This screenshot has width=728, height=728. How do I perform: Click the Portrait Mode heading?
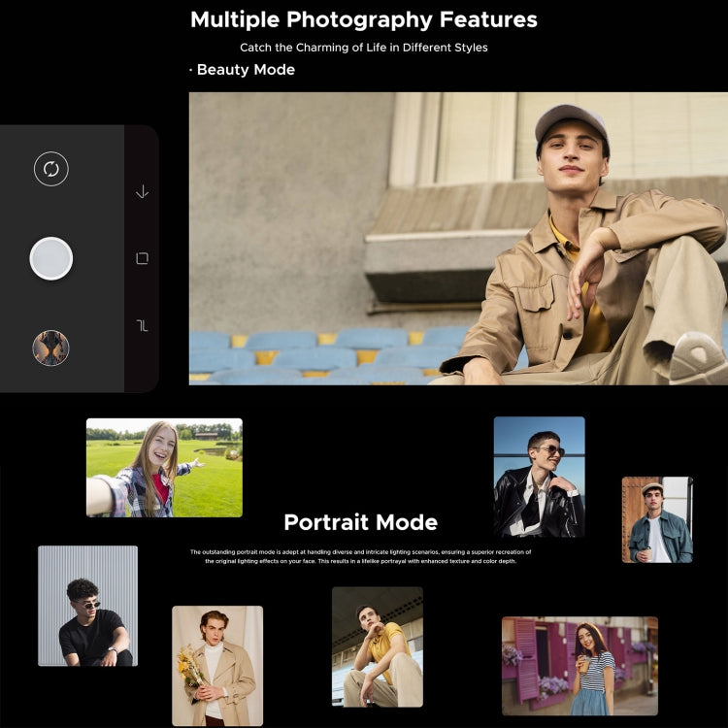point(360,522)
